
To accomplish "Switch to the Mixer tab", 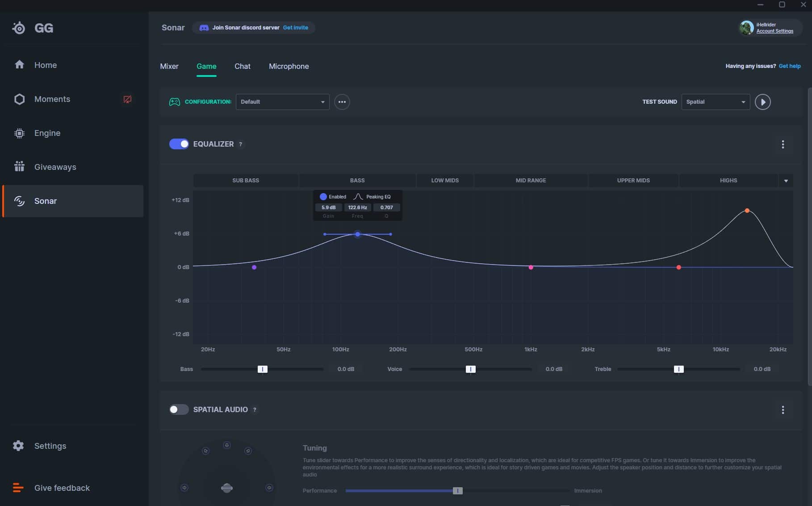I will [169, 66].
